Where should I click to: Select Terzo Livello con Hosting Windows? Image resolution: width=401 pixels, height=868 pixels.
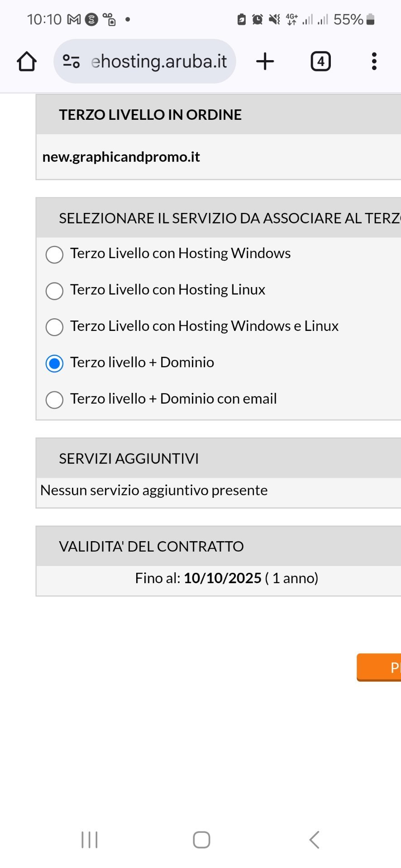point(54,255)
